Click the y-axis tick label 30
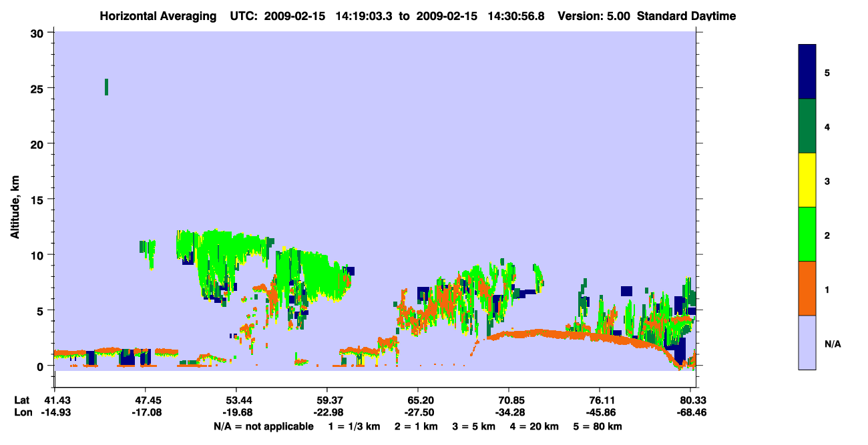 click(x=39, y=33)
